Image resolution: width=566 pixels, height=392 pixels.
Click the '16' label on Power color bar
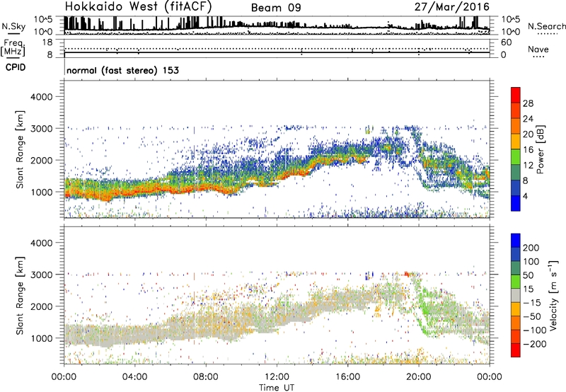pos(528,150)
